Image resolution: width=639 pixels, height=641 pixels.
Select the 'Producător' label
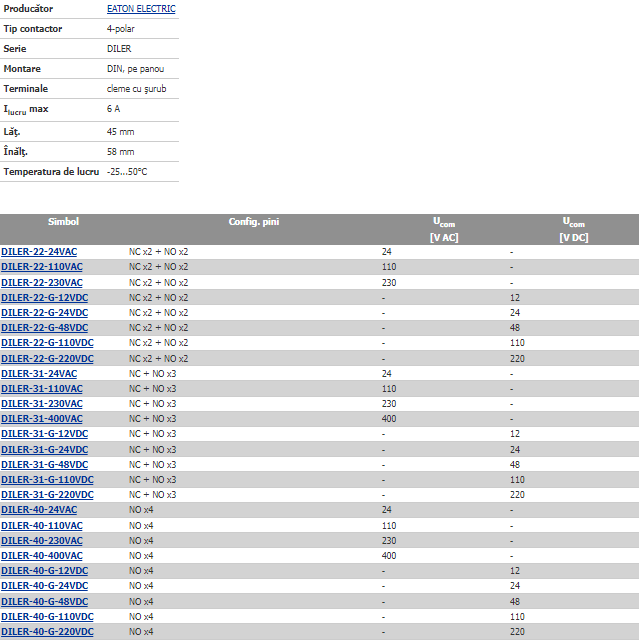[x=28, y=9]
